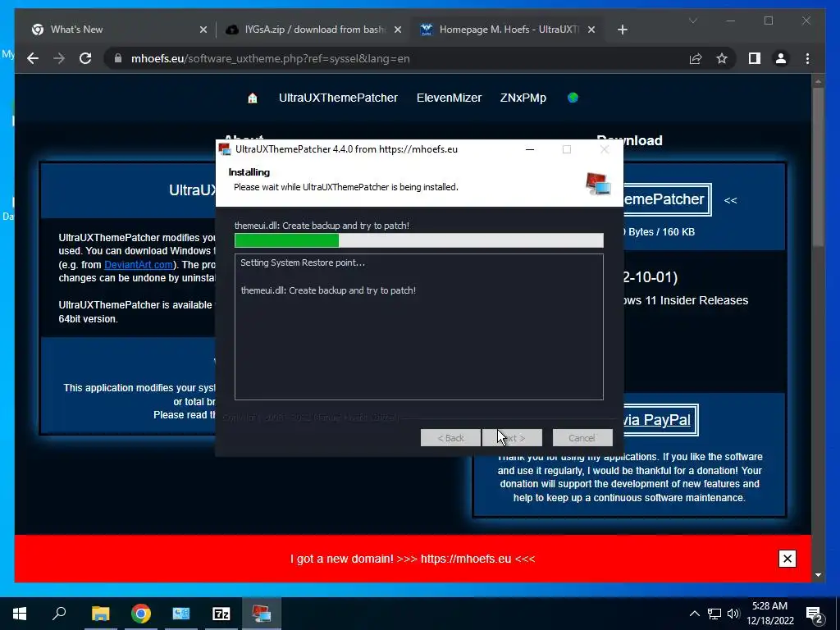Open File Explorer from the taskbar
This screenshot has width=840, height=630.
100,614
